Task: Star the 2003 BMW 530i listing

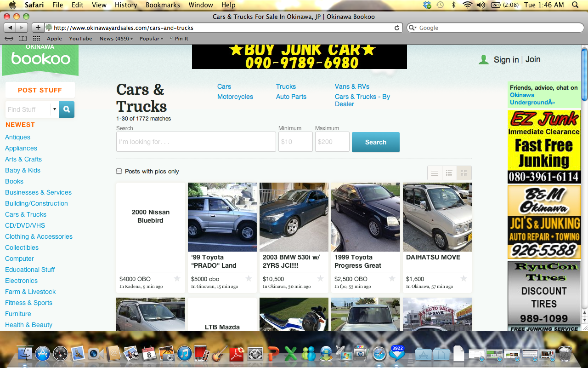Action: click(x=320, y=278)
